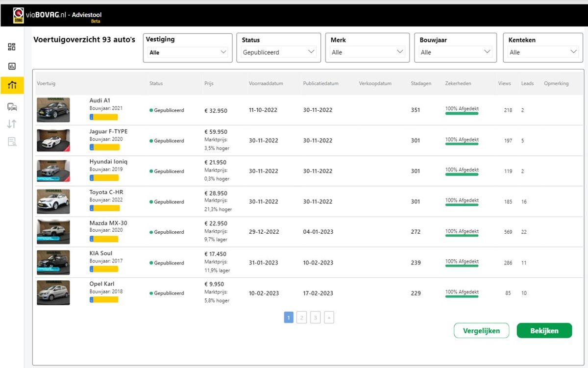The height and width of the screenshot is (368, 588).
Task: Open the KIA Soul car thumbnail
Action: tap(53, 263)
